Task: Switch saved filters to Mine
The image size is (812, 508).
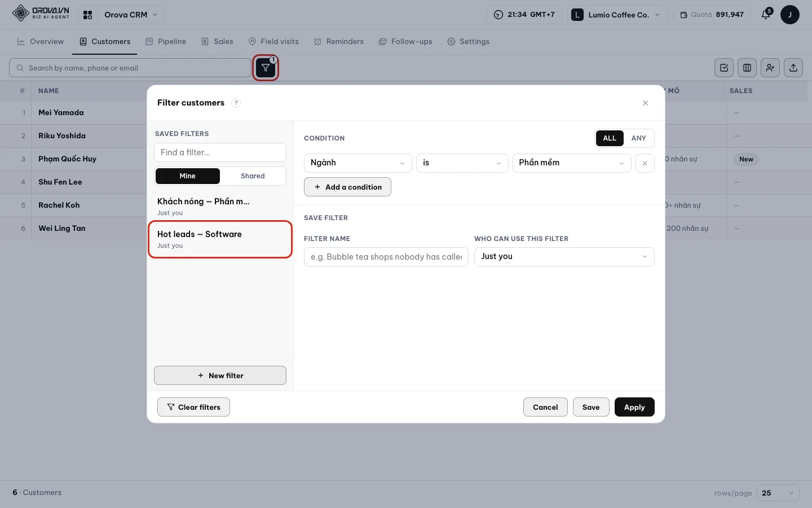Action: coord(187,176)
